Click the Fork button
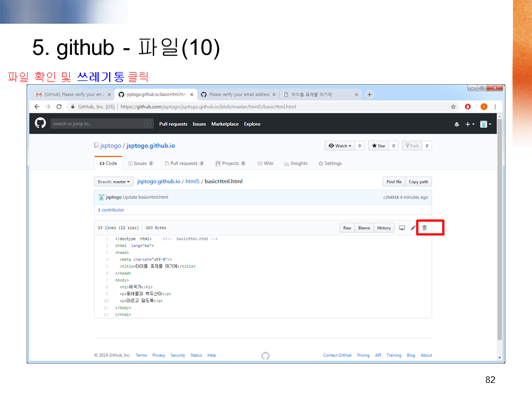 412,146
